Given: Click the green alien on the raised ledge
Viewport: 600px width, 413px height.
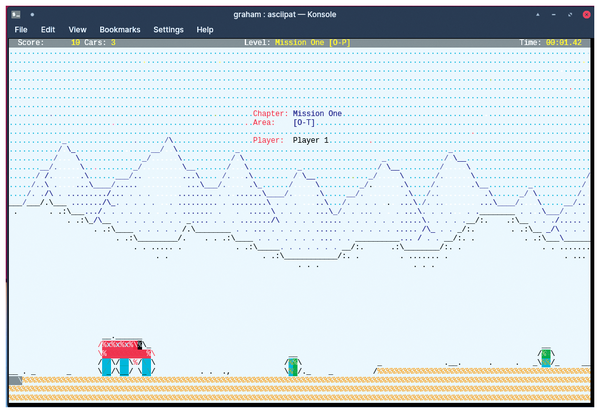Looking at the screenshot, I should (546, 357).
